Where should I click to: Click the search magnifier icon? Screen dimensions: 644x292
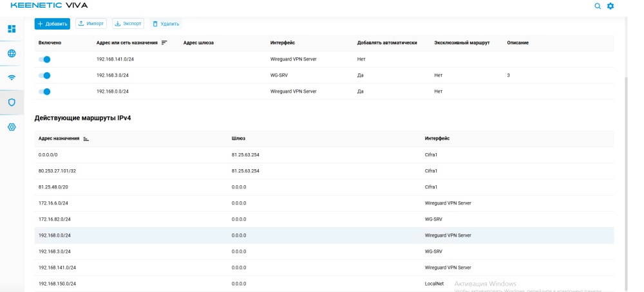pyautogui.click(x=598, y=6)
